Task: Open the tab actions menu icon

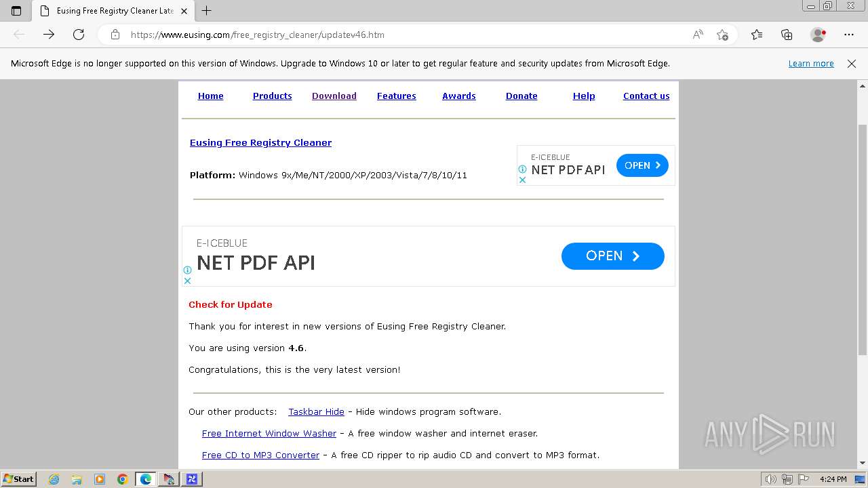Action: coord(16,11)
